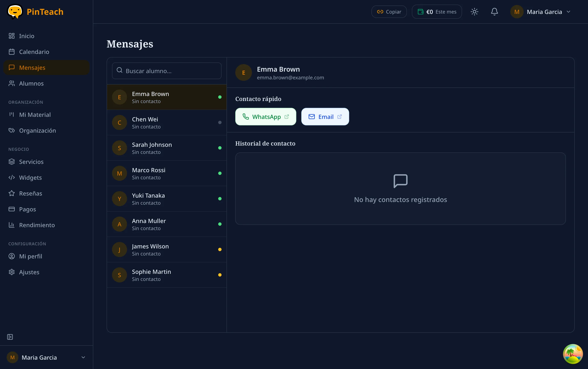The image size is (588, 369).
Task: Open the Calendario section
Action: (34, 51)
